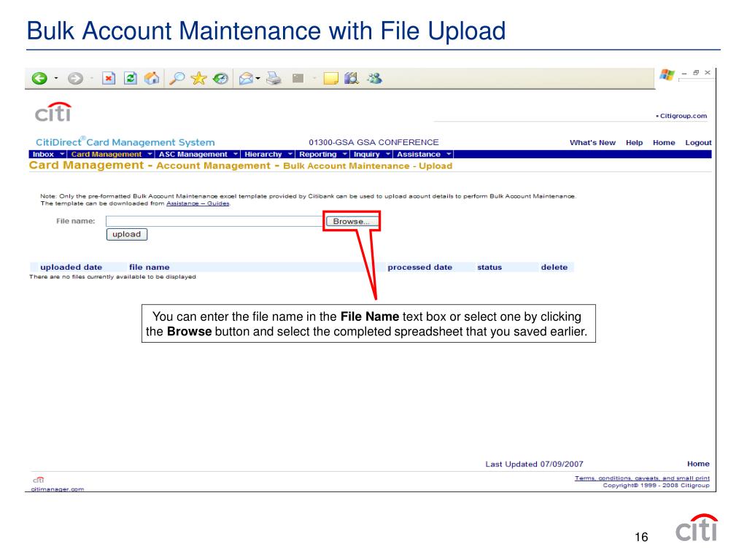The image size is (747, 560).
Task: Open the Terms, conditions, caveats and small print link
Action: tap(642, 478)
